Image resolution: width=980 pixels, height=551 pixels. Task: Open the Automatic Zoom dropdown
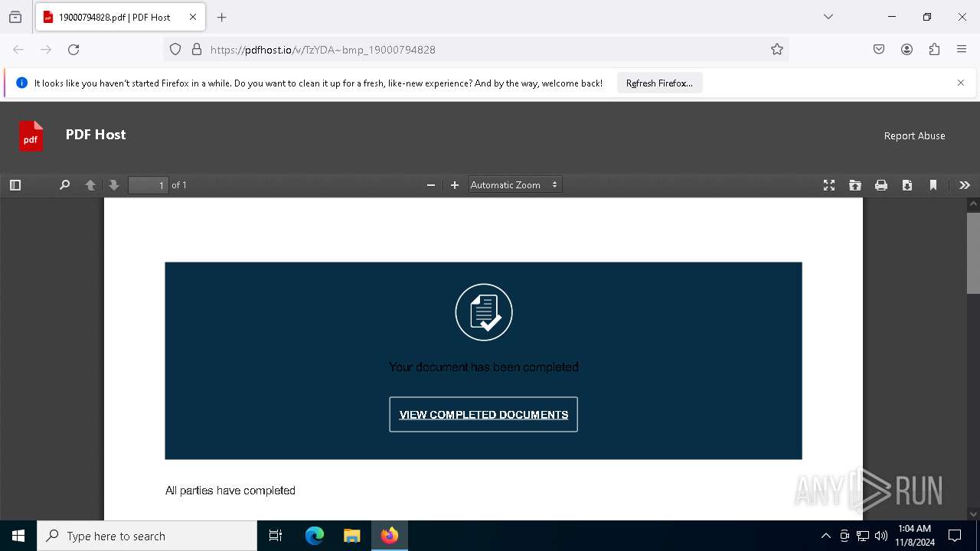515,185
